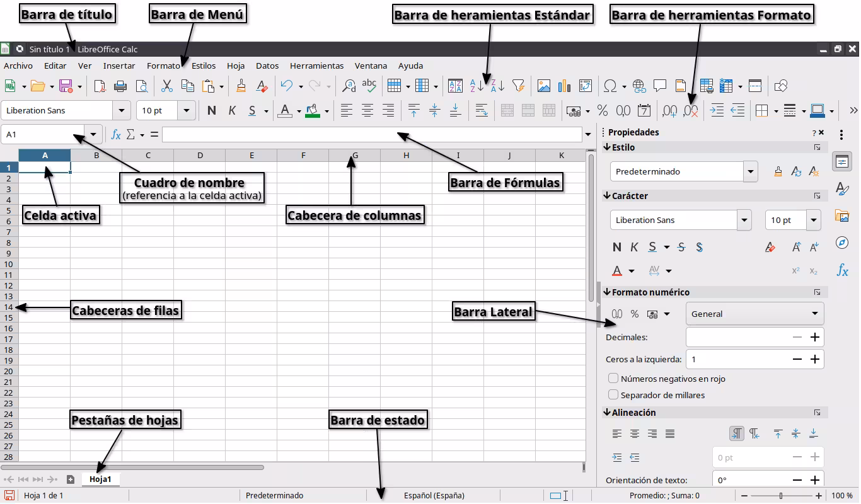The height and width of the screenshot is (504, 861).
Task: Expand the General number format dropdown
Action: click(x=754, y=314)
